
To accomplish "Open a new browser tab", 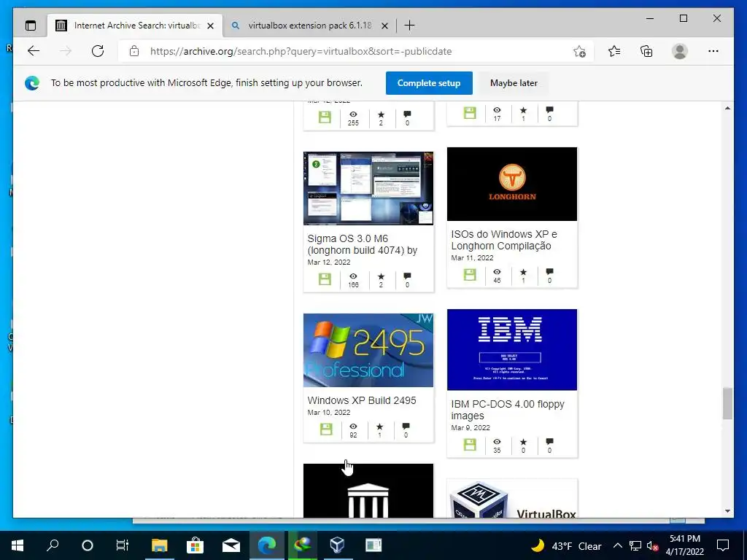I will pyautogui.click(x=409, y=26).
